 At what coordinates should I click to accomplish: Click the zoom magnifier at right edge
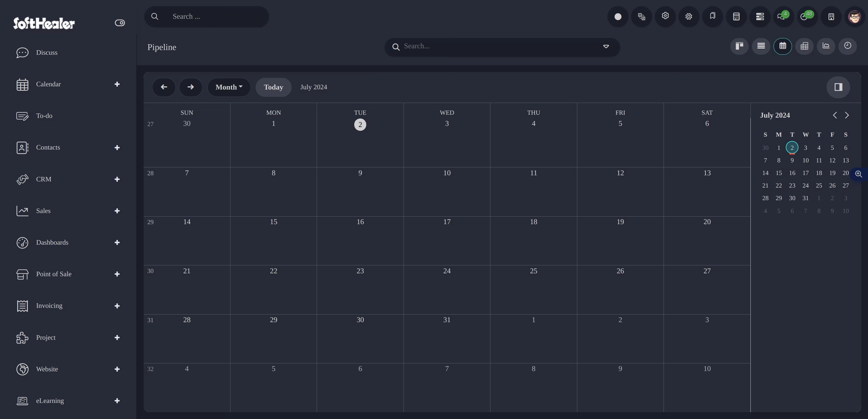[859, 174]
